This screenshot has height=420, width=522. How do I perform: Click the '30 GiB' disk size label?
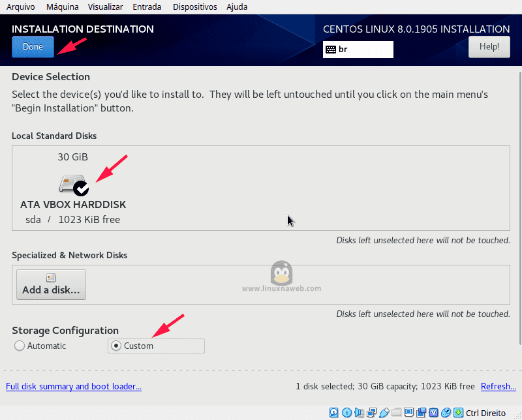73,157
